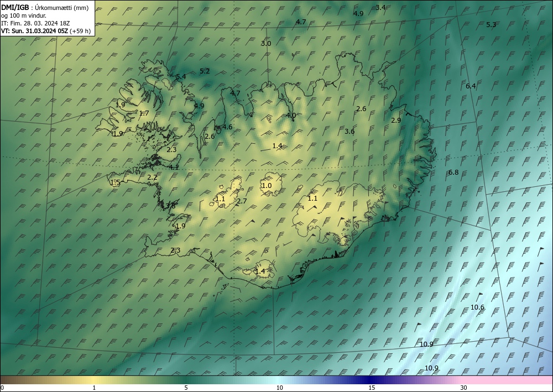Click the 1 tick label on color scale
This screenshot has height=392, width=553.
coord(94,388)
